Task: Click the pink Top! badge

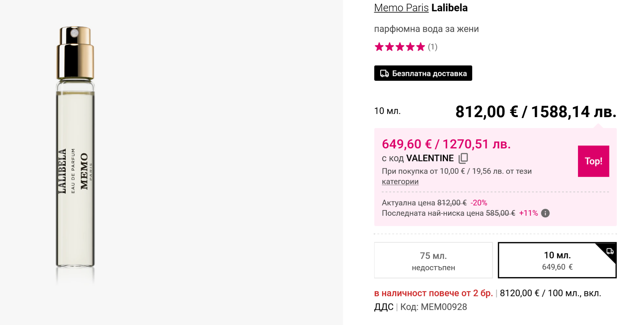Action: tap(593, 161)
